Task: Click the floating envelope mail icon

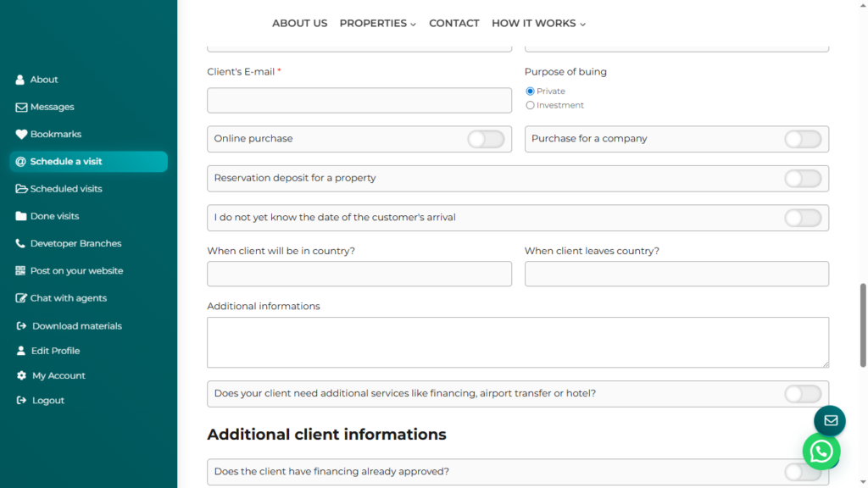Action: click(830, 420)
